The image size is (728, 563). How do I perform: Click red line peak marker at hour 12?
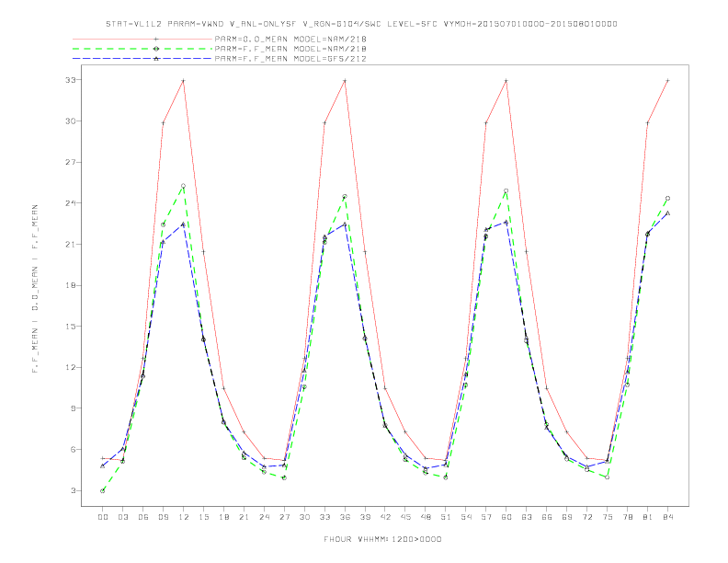184,81
